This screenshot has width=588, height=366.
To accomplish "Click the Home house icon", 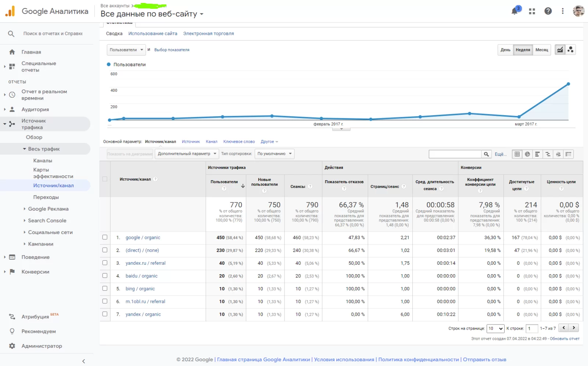I will click(x=12, y=52).
